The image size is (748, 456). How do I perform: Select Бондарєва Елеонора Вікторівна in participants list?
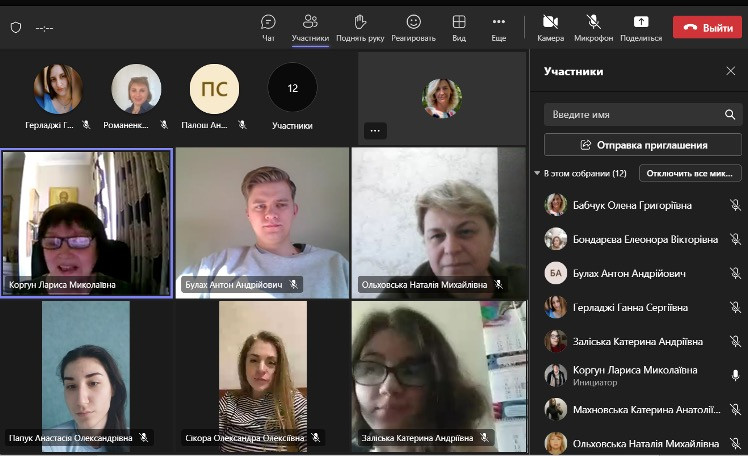638,239
